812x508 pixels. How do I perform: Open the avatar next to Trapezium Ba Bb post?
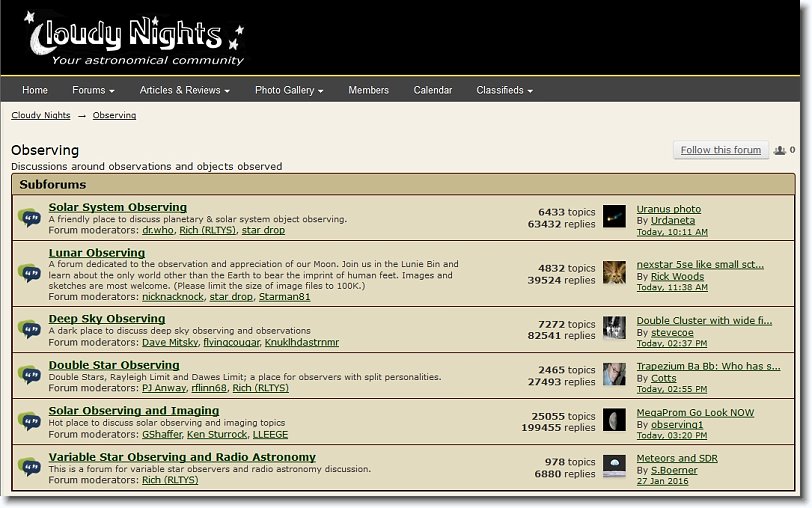click(614, 374)
